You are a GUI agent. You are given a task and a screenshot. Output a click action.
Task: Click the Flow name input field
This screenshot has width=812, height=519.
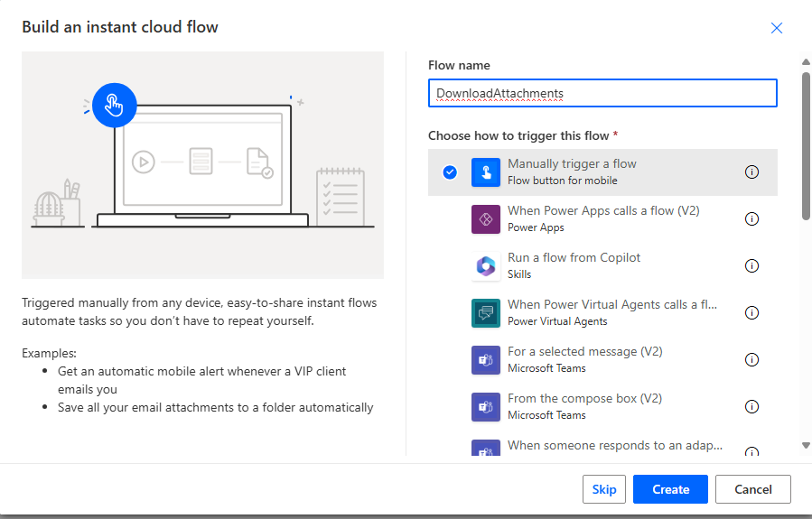pos(602,93)
